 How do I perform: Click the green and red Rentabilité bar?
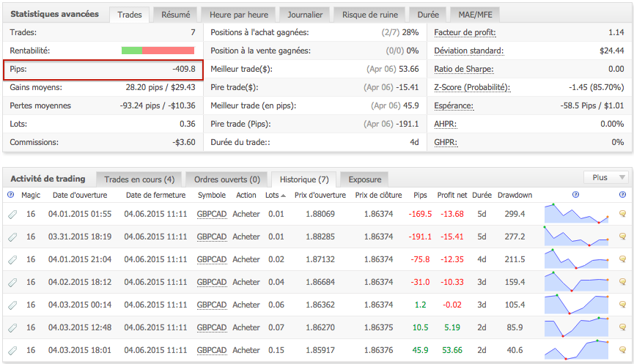158,51
